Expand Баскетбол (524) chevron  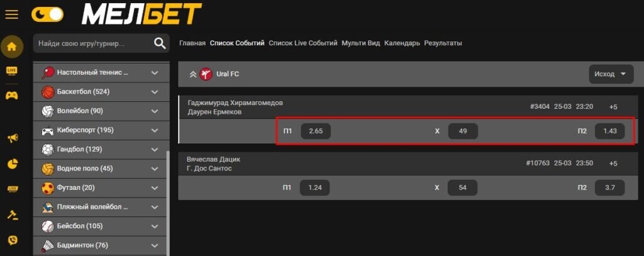pyautogui.click(x=155, y=92)
